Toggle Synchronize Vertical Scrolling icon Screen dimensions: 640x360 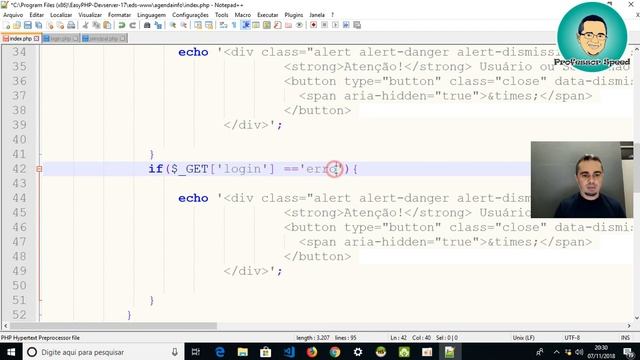[198, 25]
